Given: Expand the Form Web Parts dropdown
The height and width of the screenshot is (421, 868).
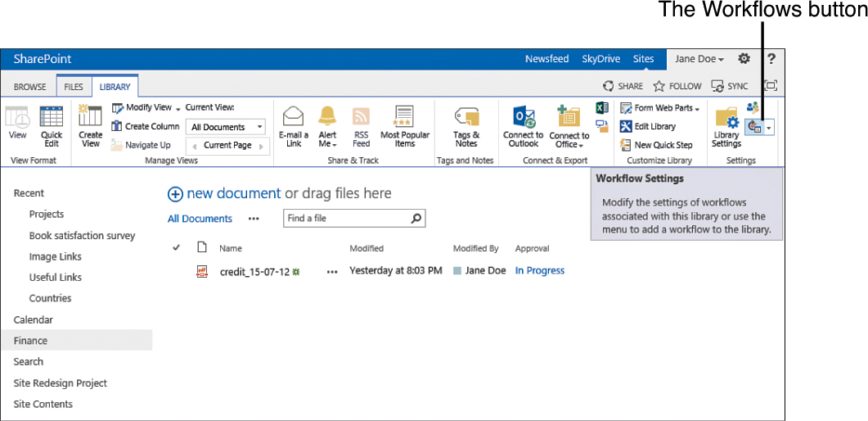Looking at the screenshot, I should (x=697, y=109).
